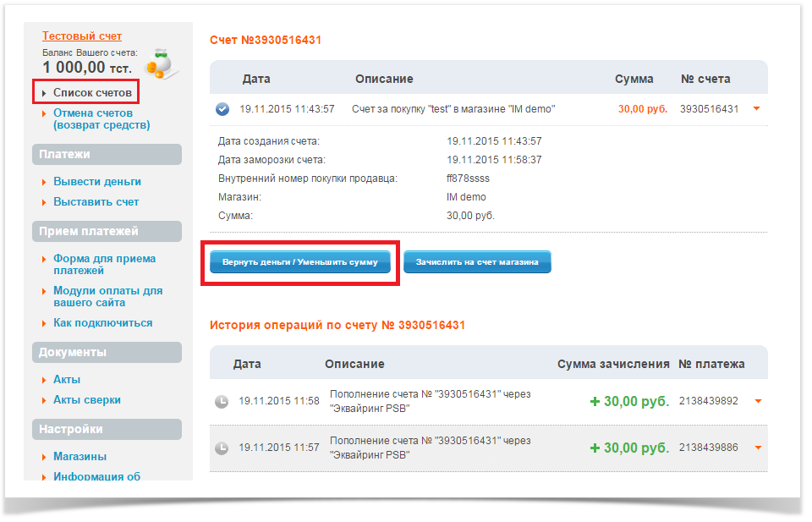Screen dimensions: 812x522
Task: Click operation date 19.11.2015 11:57
Action: coord(278,448)
